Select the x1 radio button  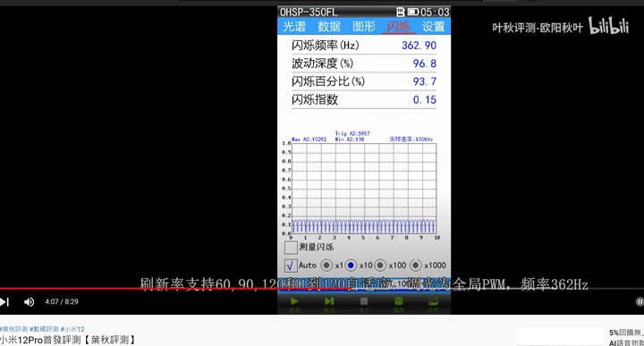[x=326, y=266]
